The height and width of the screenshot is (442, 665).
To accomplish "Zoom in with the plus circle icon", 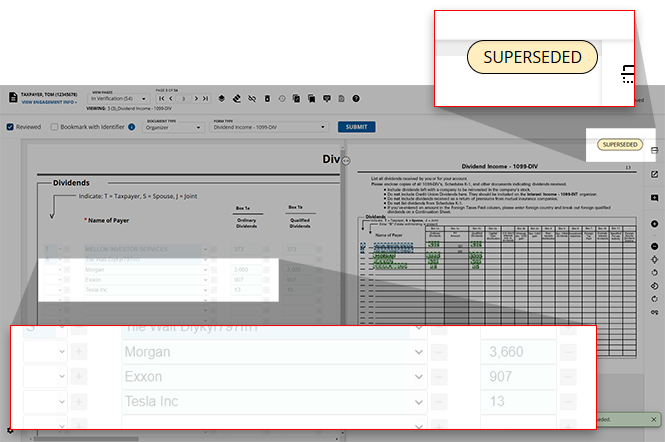I will click(654, 224).
